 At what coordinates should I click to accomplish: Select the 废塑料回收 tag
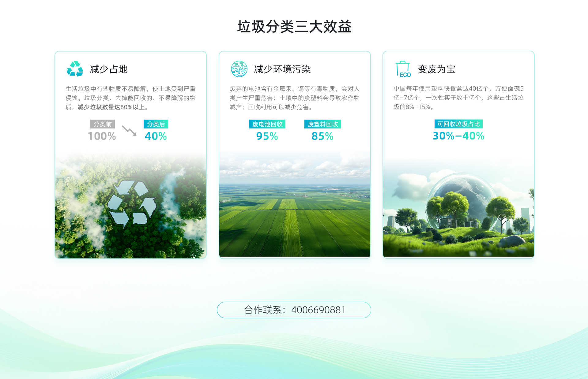[x=322, y=124]
